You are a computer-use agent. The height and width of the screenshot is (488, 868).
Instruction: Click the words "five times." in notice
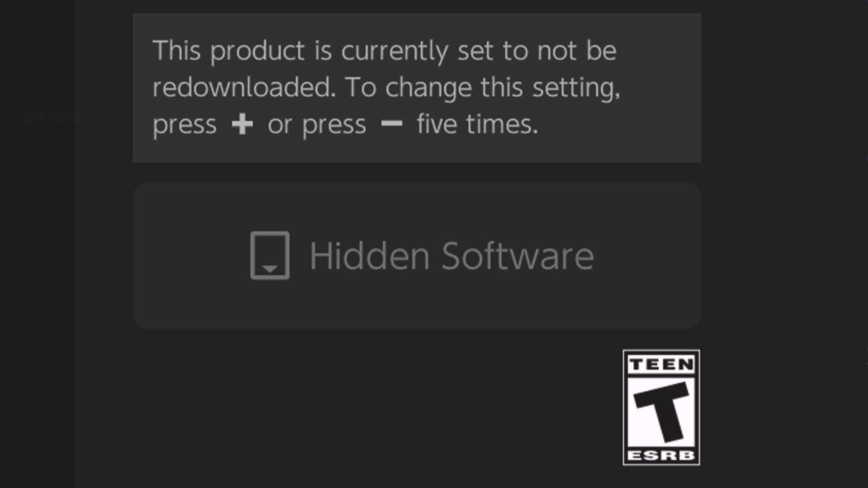pyautogui.click(x=477, y=124)
